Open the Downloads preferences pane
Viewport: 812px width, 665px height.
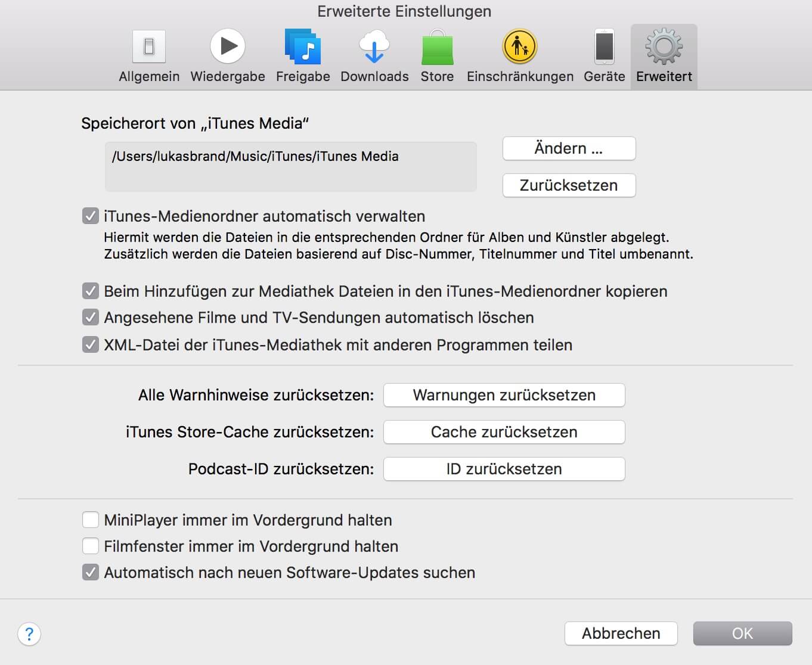tap(374, 57)
